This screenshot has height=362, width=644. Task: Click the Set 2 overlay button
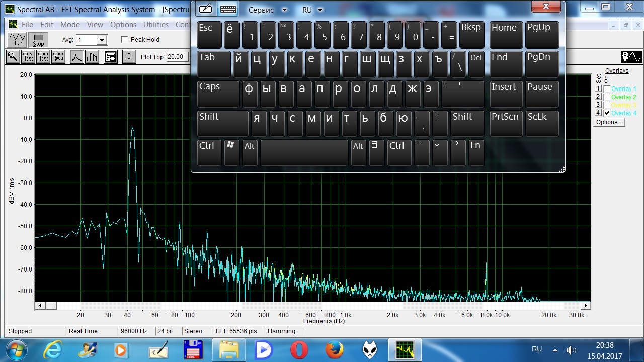pos(598,97)
